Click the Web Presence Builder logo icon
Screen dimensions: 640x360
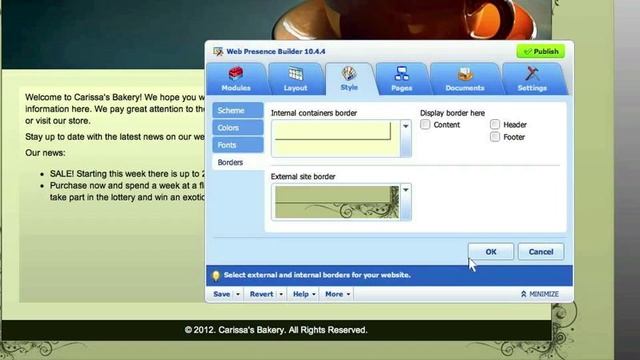[218, 51]
